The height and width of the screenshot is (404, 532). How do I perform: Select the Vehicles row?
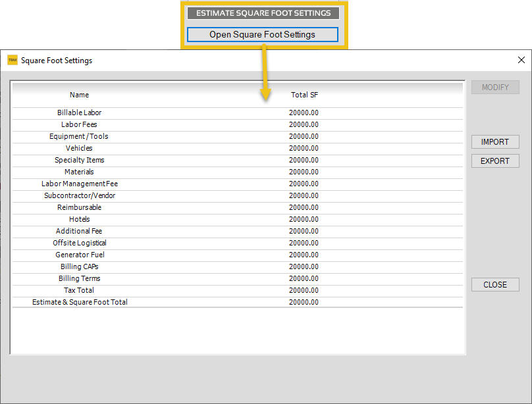click(x=238, y=149)
